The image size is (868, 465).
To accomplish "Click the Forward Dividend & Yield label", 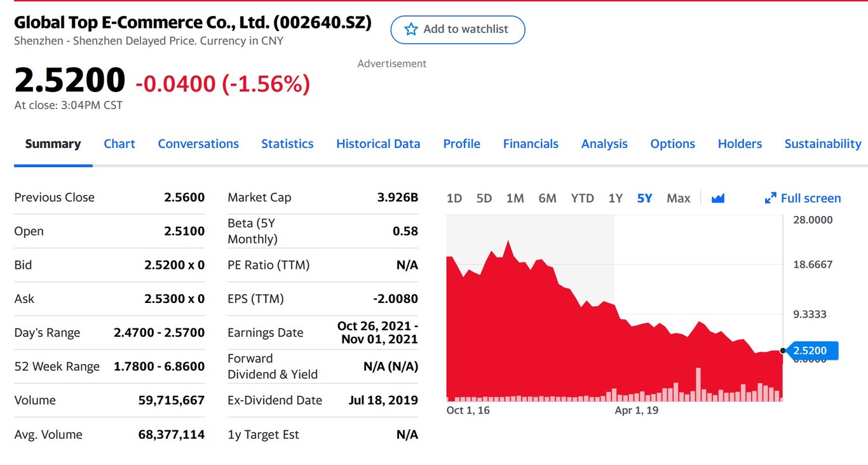I will [x=273, y=367].
